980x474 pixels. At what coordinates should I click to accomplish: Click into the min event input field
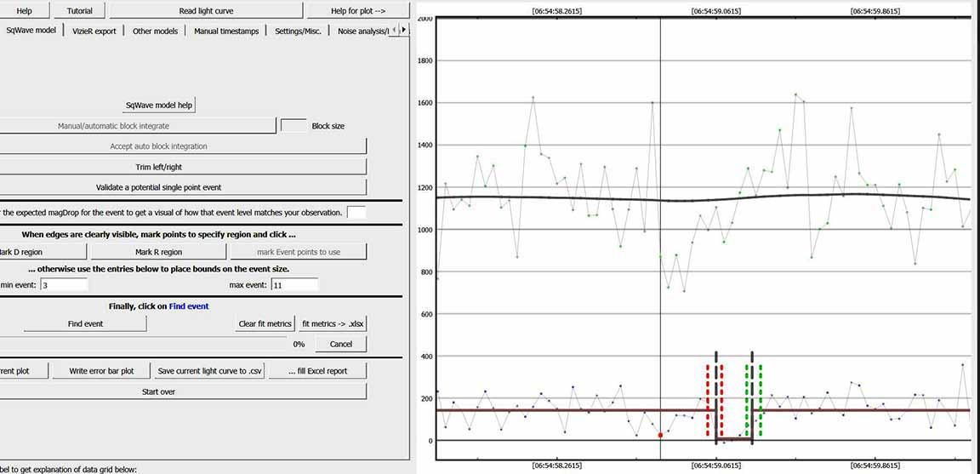[x=64, y=285]
